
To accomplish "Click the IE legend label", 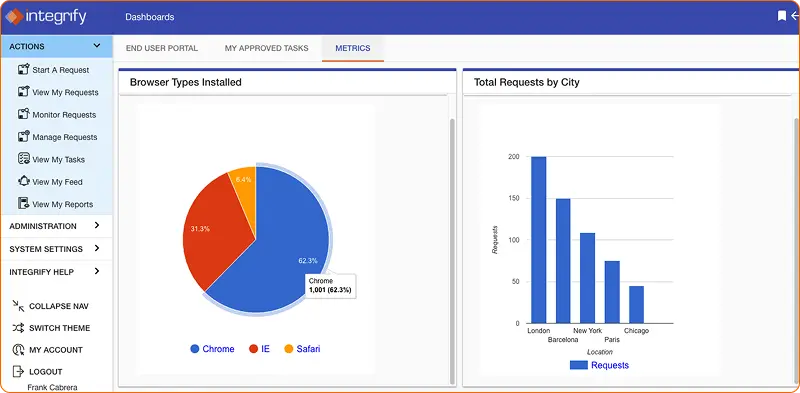I will click(265, 349).
